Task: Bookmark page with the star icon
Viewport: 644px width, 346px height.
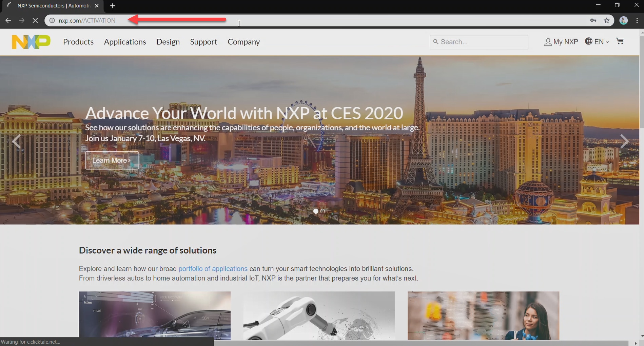Action: pos(607,21)
